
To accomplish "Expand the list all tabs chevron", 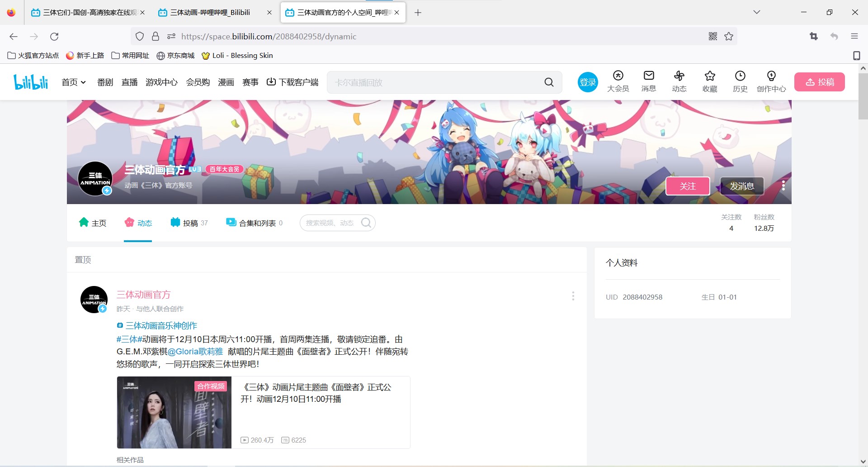I will [757, 12].
